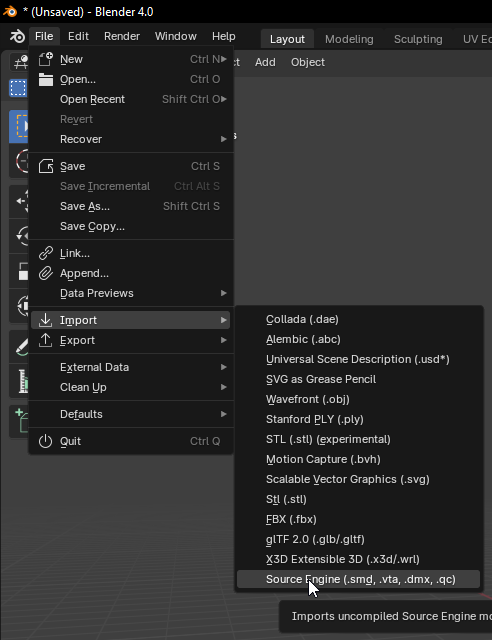The image size is (492, 640).
Task: Choose Save from the File menu
Action: (x=131, y=166)
